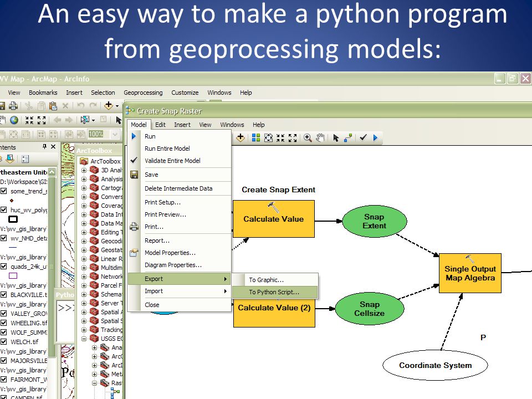Click the ArcMap Add Data yellow plus icon
The width and height of the screenshot is (532, 399).
109,105
